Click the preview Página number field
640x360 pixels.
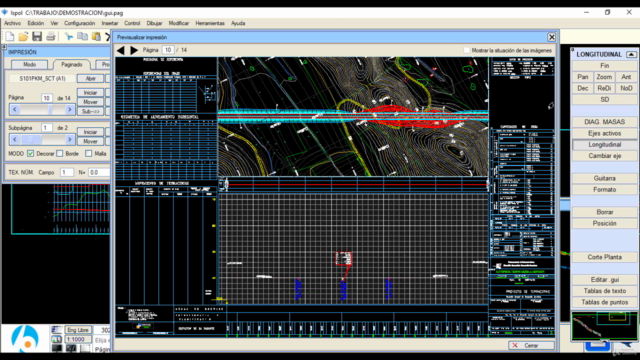168,50
